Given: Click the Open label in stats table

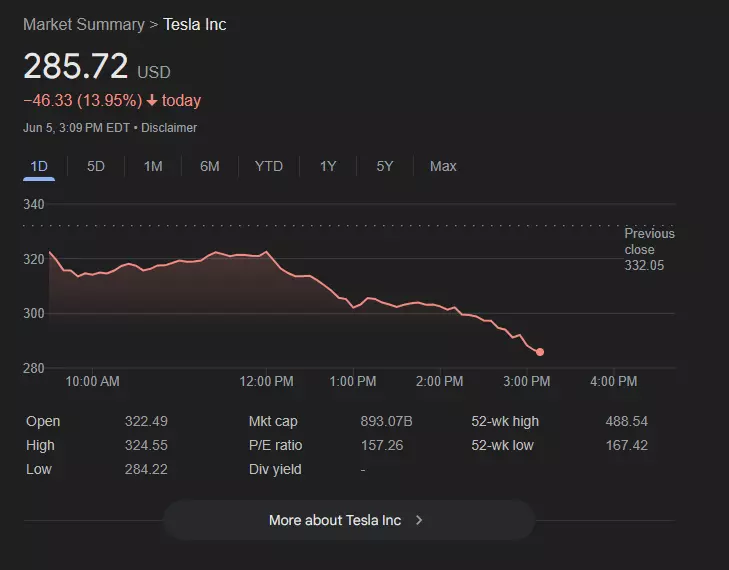Looking at the screenshot, I should pyautogui.click(x=43, y=421).
